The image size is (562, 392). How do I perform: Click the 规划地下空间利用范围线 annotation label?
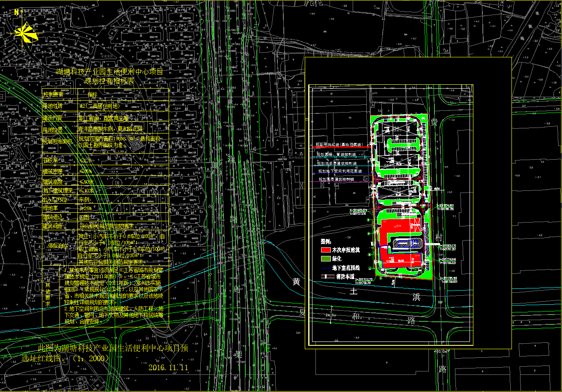[x=340, y=171]
